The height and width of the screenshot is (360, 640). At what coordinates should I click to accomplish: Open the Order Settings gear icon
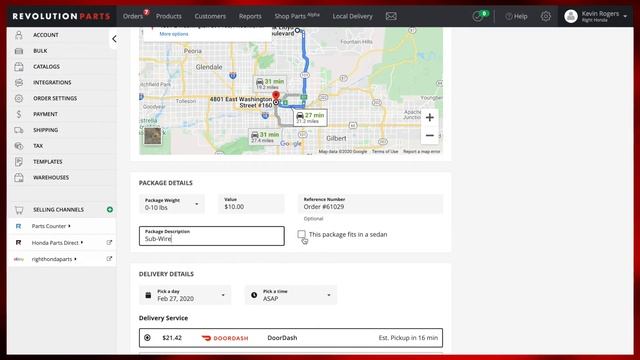point(19,98)
